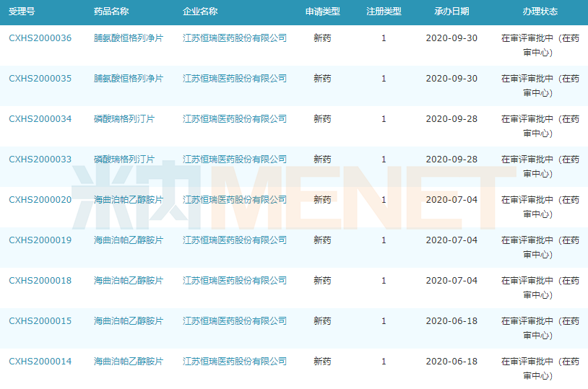
Task: Click registration type 1 in row CXHS2000014
Action: (384, 362)
